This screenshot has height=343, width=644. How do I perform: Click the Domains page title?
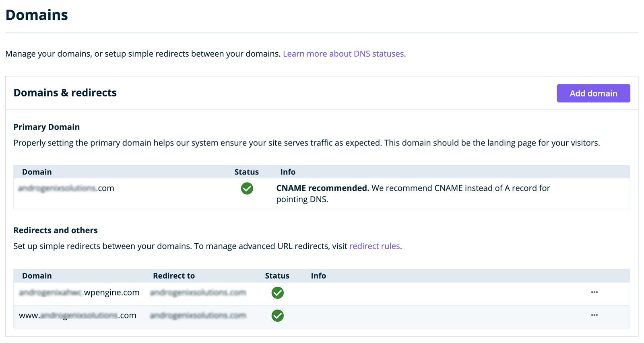[x=37, y=15]
